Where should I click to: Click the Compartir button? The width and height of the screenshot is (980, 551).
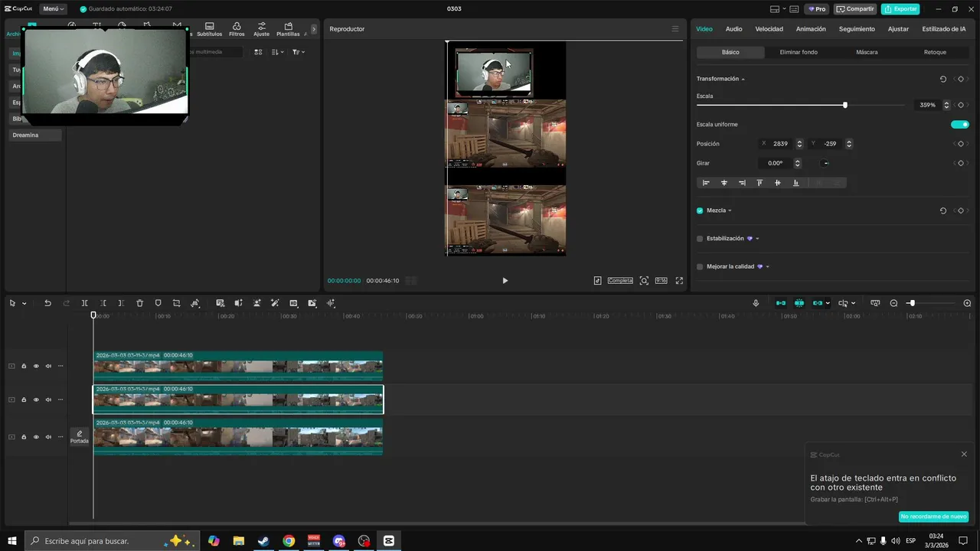pyautogui.click(x=855, y=9)
